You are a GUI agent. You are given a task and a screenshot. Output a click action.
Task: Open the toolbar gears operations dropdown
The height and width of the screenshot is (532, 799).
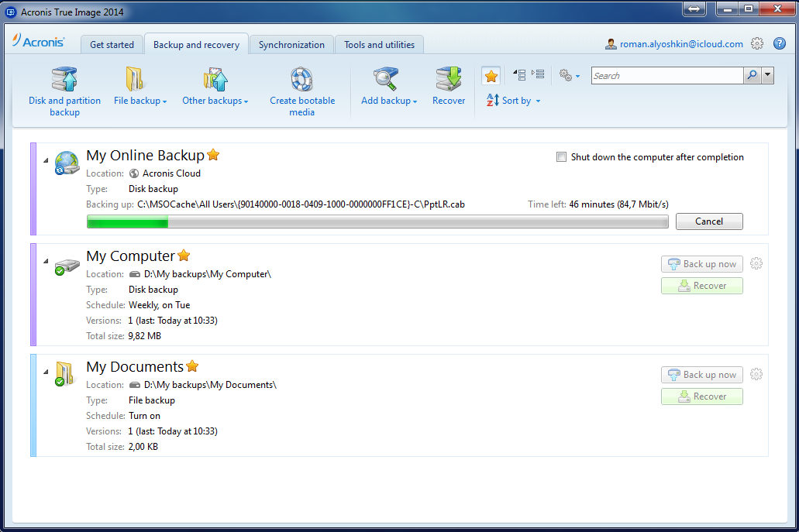(569, 76)
